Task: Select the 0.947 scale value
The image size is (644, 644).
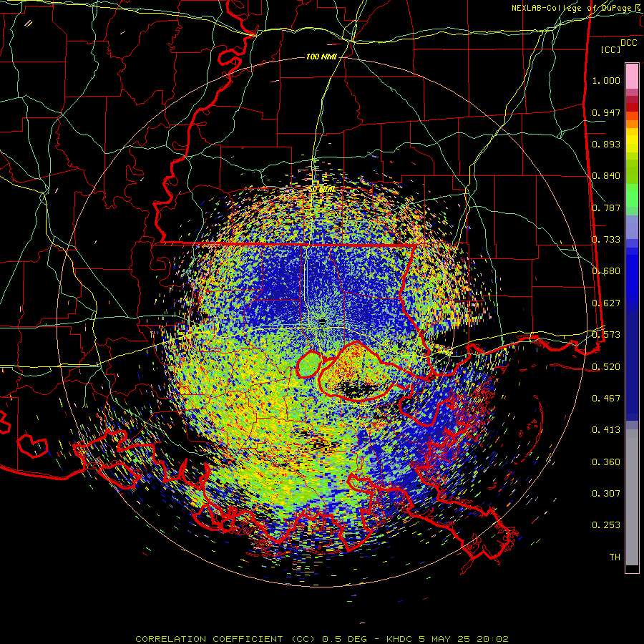Action: [x=606, y=112]
